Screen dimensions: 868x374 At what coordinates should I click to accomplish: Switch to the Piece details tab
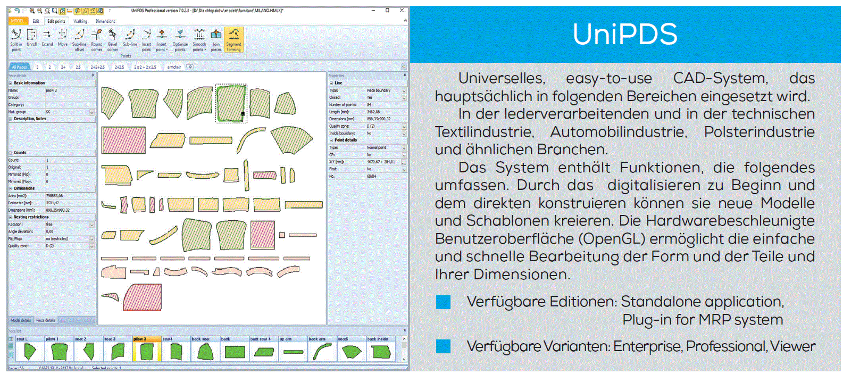45,320
